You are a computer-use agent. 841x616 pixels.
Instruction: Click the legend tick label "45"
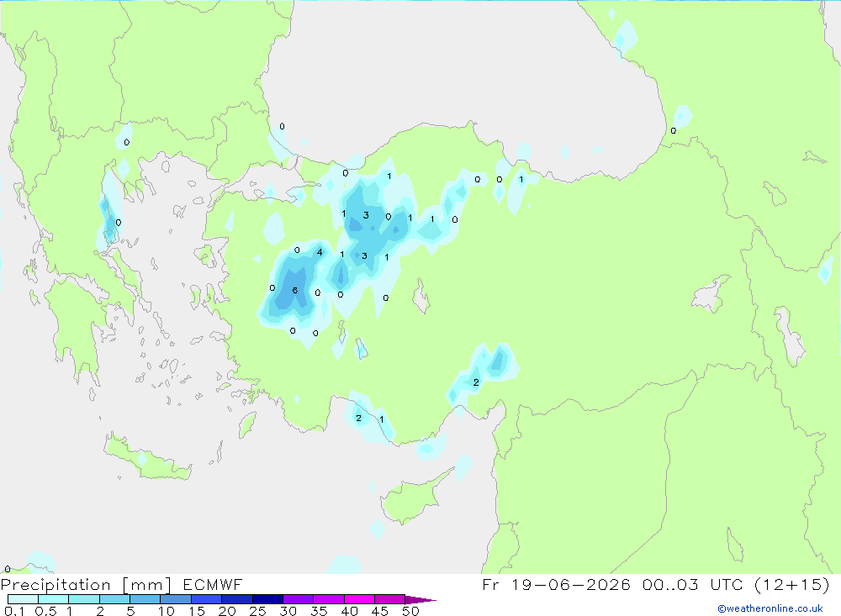[x=380, y=611]
